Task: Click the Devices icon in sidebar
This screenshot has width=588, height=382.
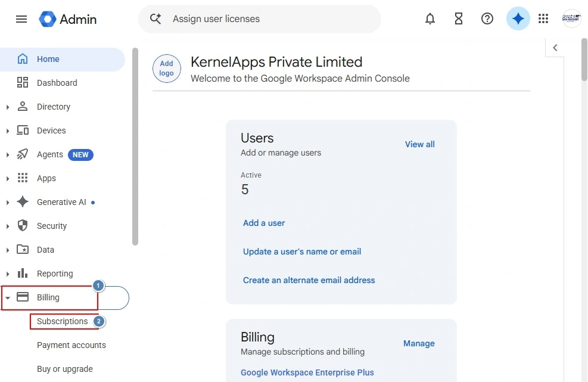Action: pyautogui.click(x=23, y=130)
